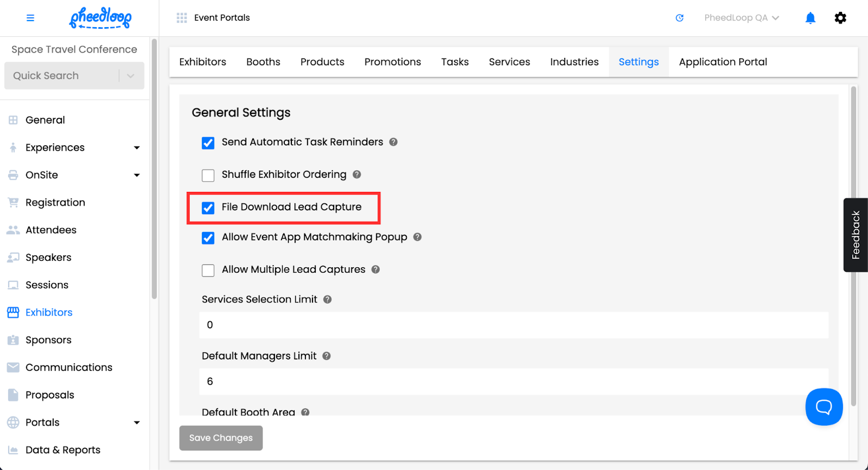
Task: Click the refresh icon near PheedLoop QA
Action: 679,18
